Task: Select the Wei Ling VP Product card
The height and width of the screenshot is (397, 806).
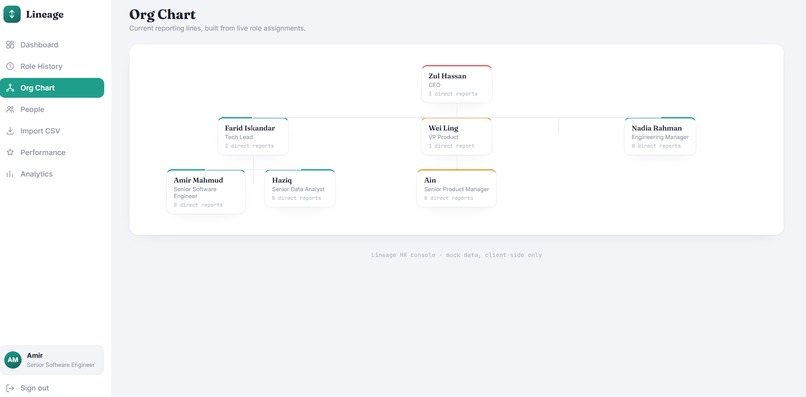Action: tap(457, 136)
